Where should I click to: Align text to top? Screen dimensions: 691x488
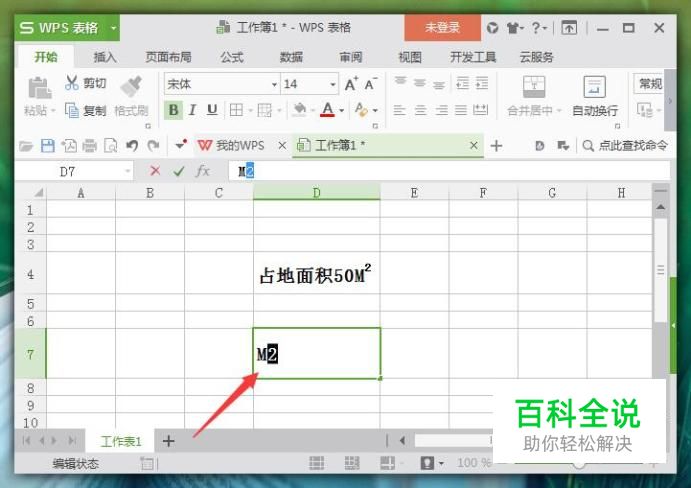[400, 82]
